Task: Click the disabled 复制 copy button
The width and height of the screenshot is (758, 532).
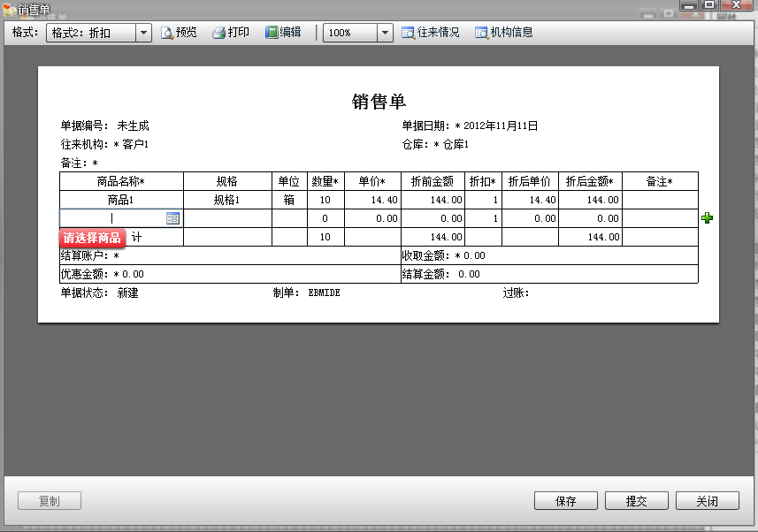Action: tap(50, 500)
